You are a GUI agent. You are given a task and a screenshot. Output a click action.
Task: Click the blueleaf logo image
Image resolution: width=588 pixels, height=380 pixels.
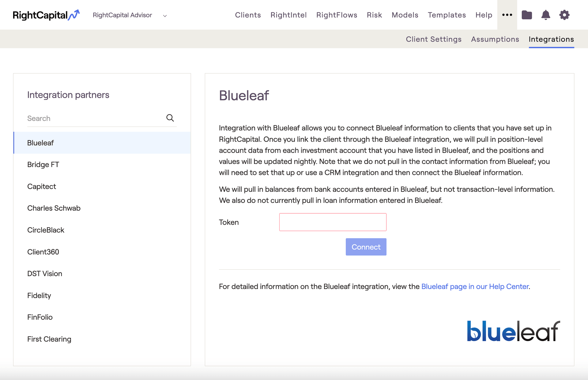click(x=513, y=331)
